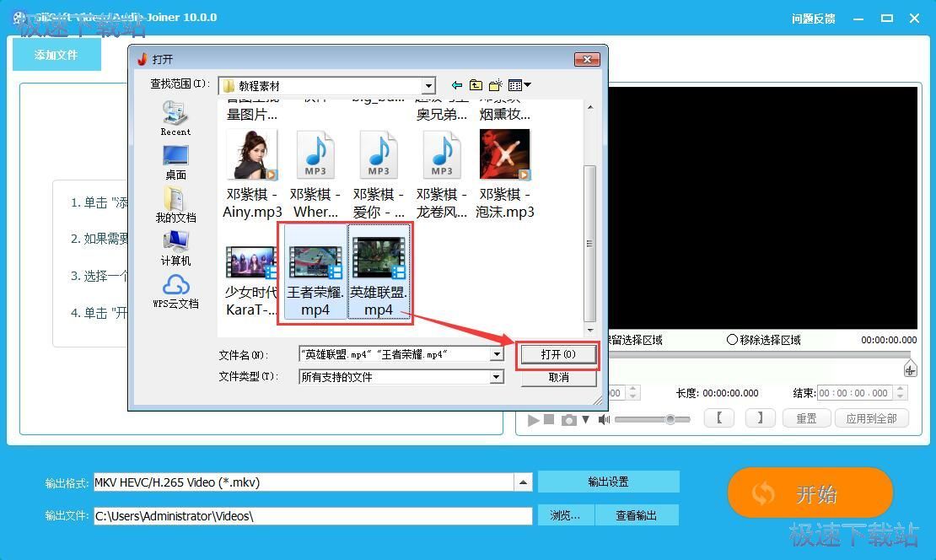
Task: Click the 文件名 input field
Action: [x=394, y=354]
